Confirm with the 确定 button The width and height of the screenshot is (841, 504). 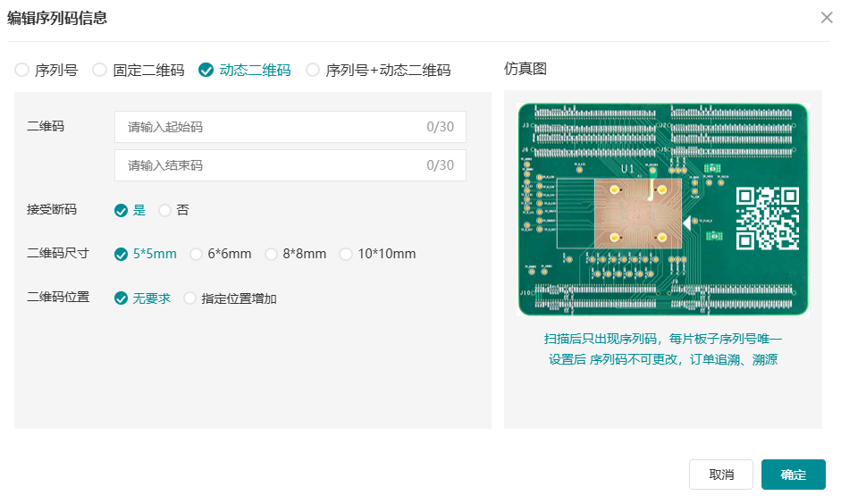(794, 475)
